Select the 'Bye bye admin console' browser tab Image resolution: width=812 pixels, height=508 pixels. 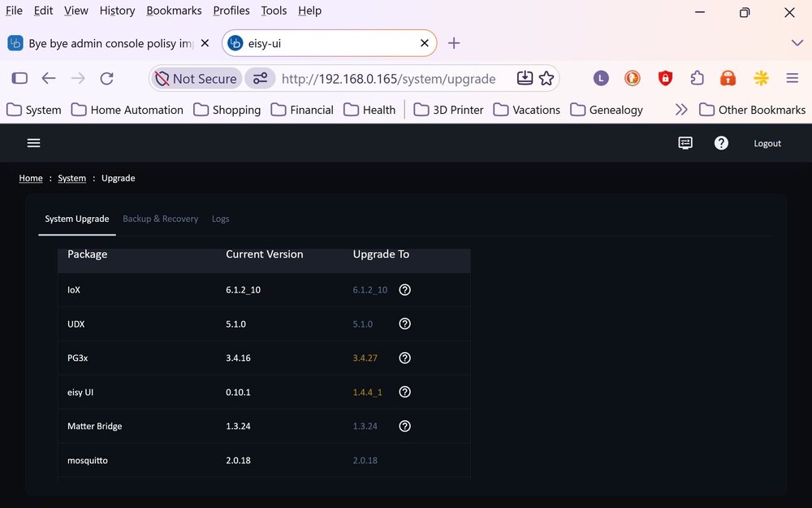109,43
